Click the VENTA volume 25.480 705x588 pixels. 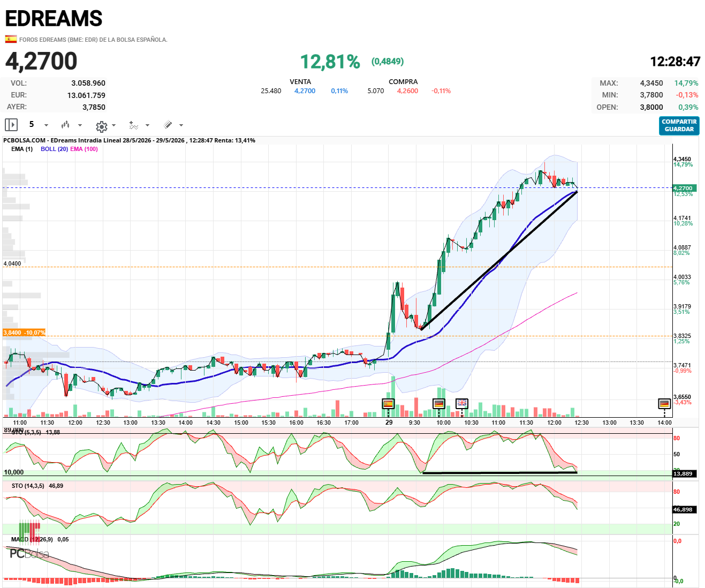(271, 91)
